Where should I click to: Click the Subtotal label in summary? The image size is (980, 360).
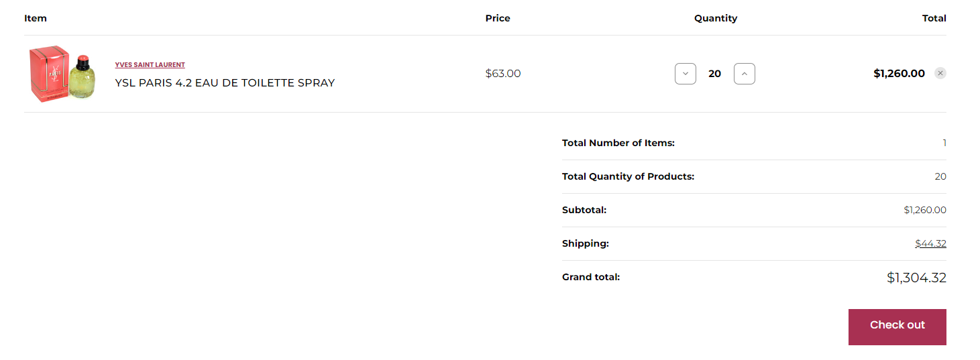pos(584,210)
